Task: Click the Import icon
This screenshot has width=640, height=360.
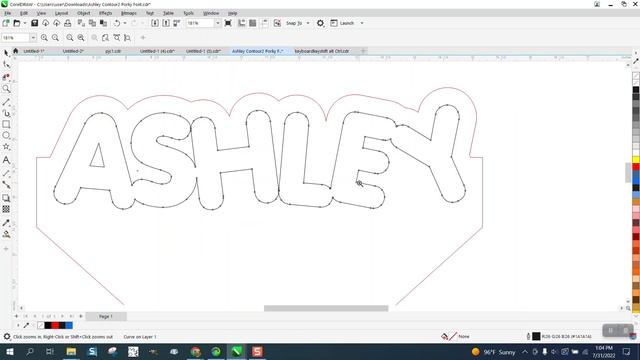Action: click(155, 23)
